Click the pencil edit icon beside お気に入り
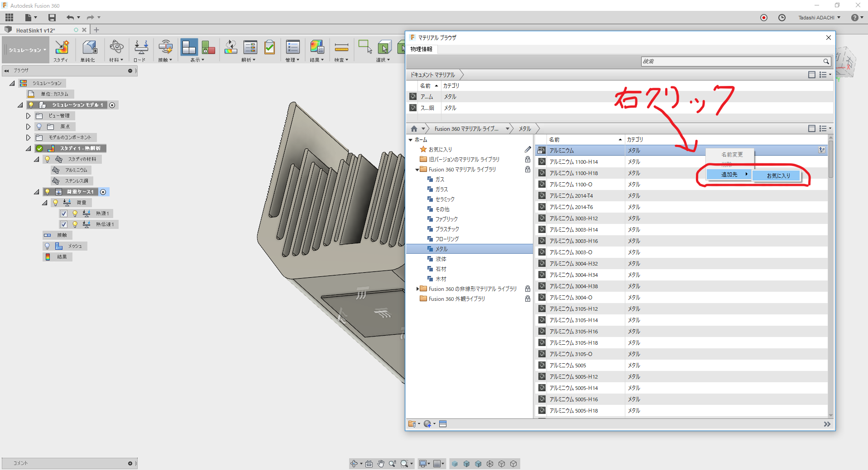Screen dimensions: 868x470 (x=528, y=149)
